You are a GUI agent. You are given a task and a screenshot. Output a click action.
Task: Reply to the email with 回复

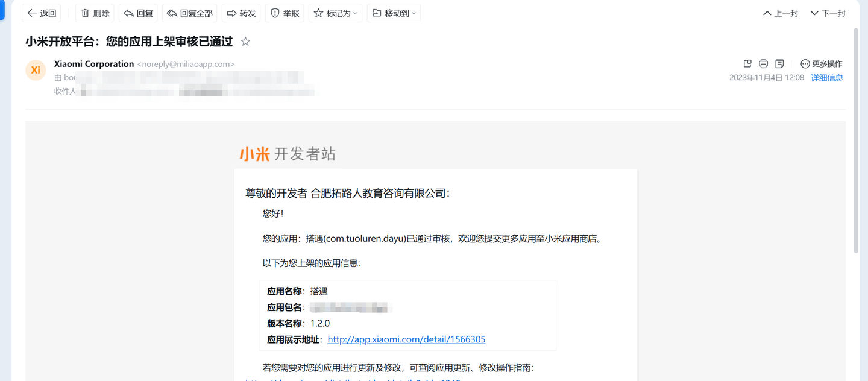tap(138, 13)
